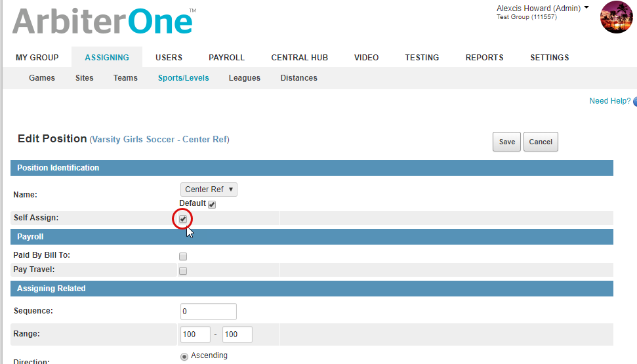Open the Need Help link

(x=609, y=101)
